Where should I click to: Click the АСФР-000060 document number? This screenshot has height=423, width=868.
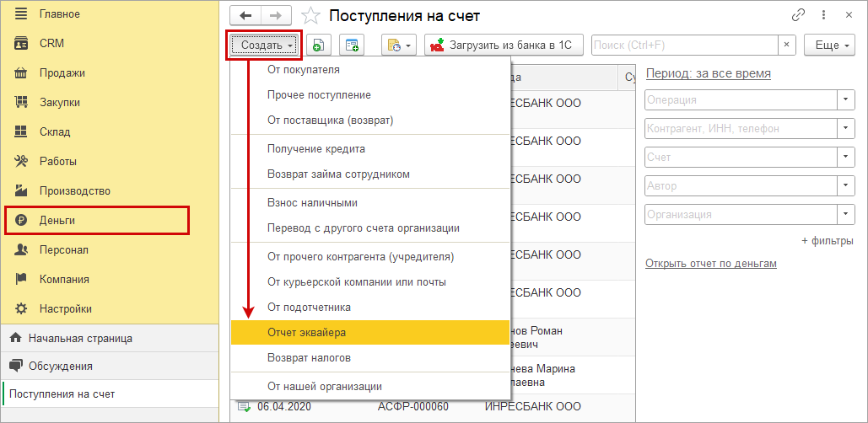(412, 407)
